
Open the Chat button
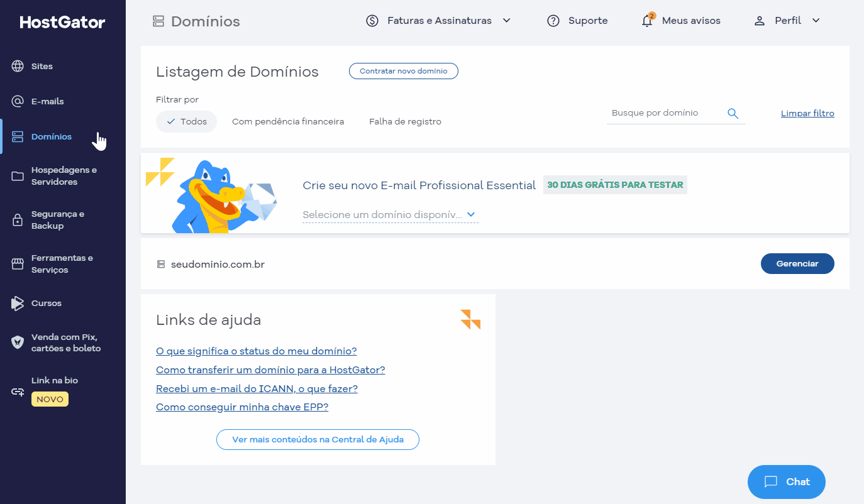(x=787, y=482)
